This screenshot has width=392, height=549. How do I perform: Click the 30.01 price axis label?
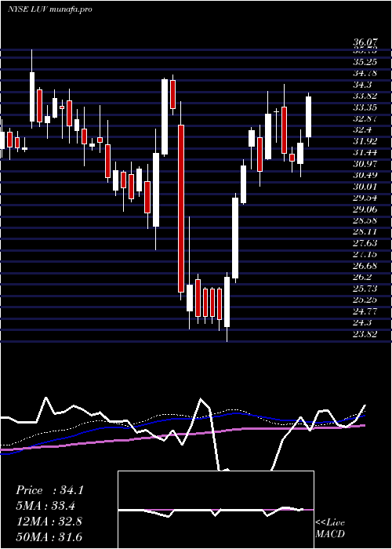[x=365, y=187]
